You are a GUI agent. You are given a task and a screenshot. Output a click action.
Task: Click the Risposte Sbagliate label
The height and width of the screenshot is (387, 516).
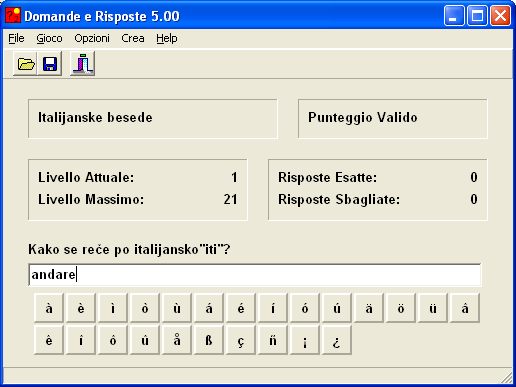339,199
